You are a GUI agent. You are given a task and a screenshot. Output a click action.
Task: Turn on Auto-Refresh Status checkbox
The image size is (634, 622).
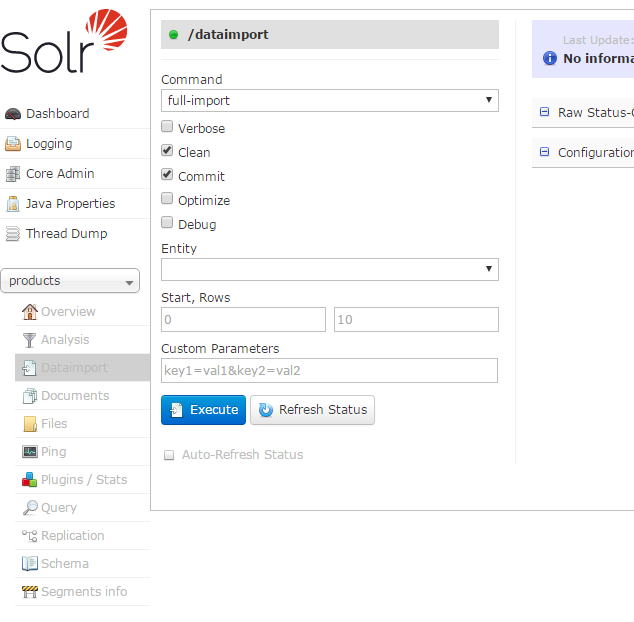point(169,455)
